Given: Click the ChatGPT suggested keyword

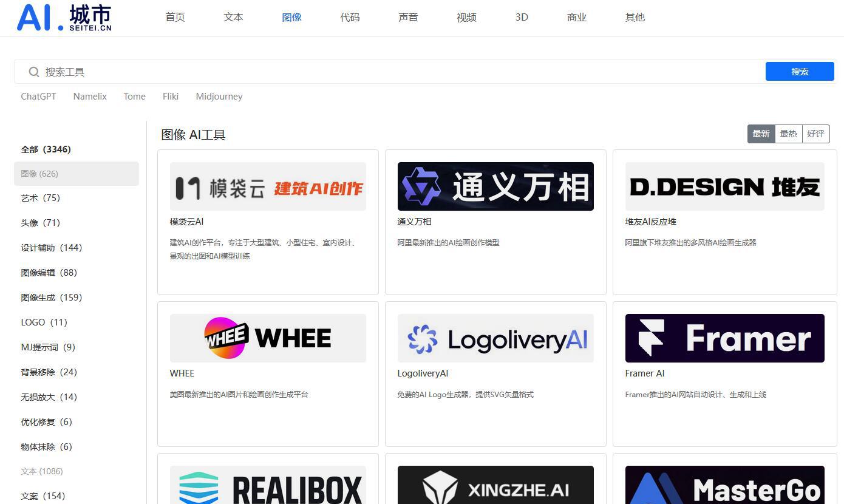Looking at the screenshot, I should [38, 97].
